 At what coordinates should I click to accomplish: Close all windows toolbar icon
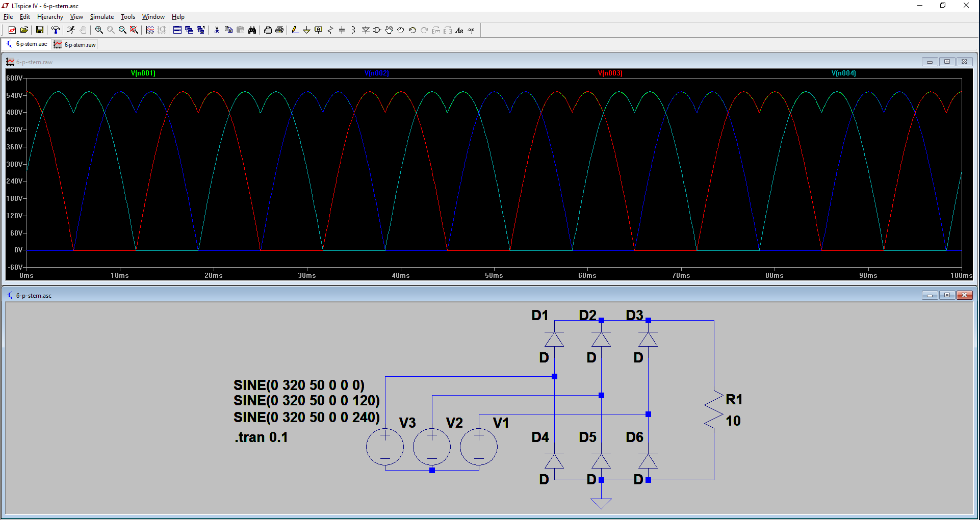(x=201, y=30)
